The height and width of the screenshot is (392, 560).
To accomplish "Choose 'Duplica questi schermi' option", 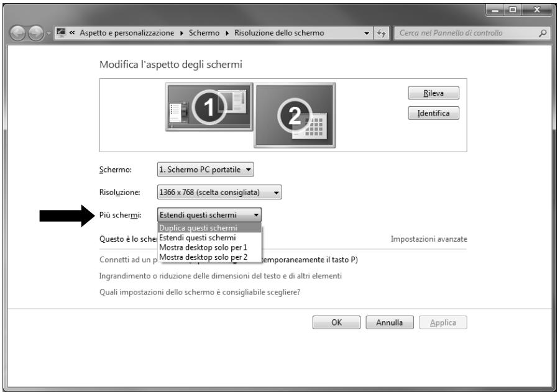I will (209, 228).
